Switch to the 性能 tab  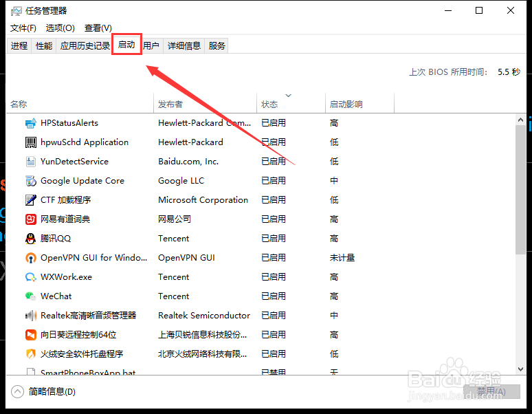pos(44,45)
